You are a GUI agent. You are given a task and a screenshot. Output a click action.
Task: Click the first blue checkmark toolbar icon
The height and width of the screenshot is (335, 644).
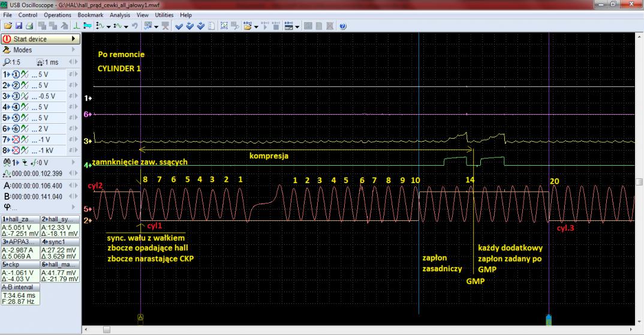point(179,26)
